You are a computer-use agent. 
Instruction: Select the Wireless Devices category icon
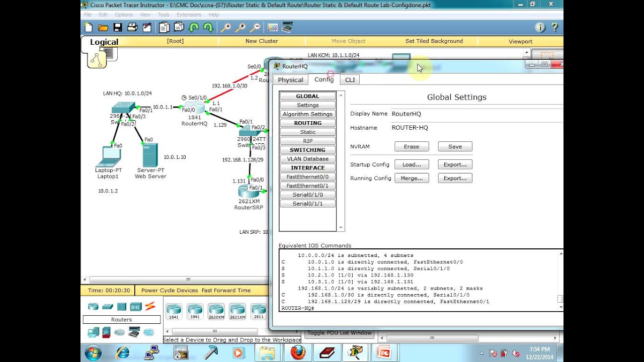click(x=136, y=307)
